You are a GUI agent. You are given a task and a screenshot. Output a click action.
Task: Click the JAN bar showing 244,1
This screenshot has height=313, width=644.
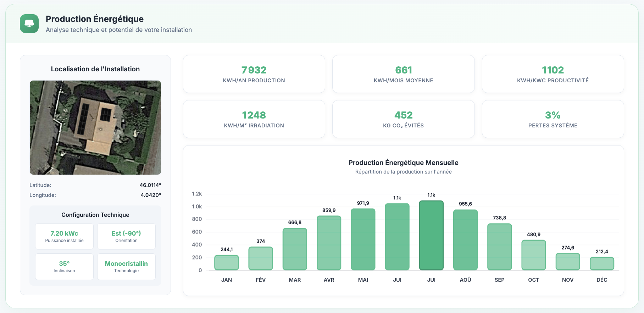point(227,263)
